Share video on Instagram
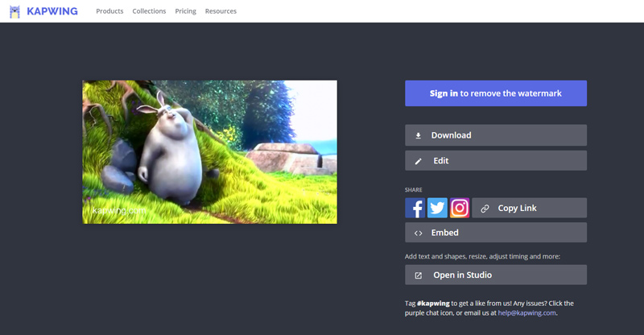Image resolution: width=644 pixels, height=335 pixels. tap(460, 208)
